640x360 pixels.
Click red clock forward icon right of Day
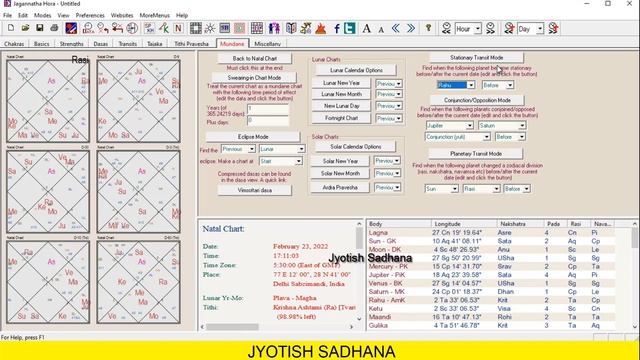[x=553, y=28]
